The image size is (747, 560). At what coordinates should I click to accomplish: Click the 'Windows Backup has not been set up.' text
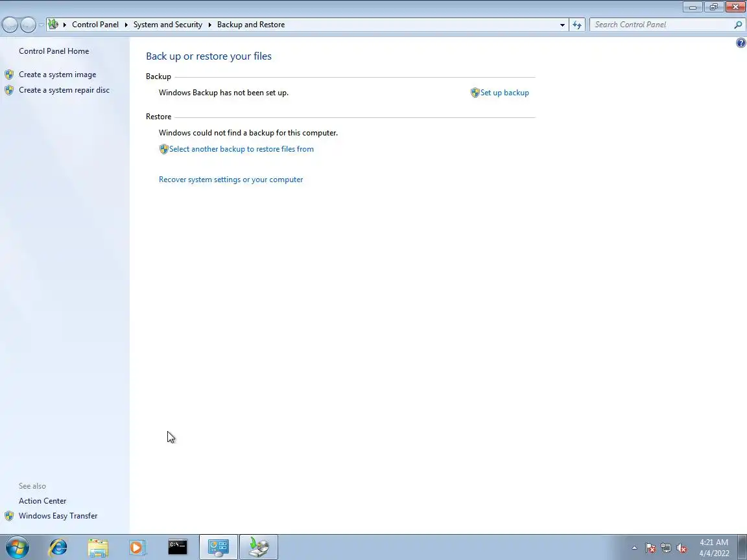pos(224,93)
